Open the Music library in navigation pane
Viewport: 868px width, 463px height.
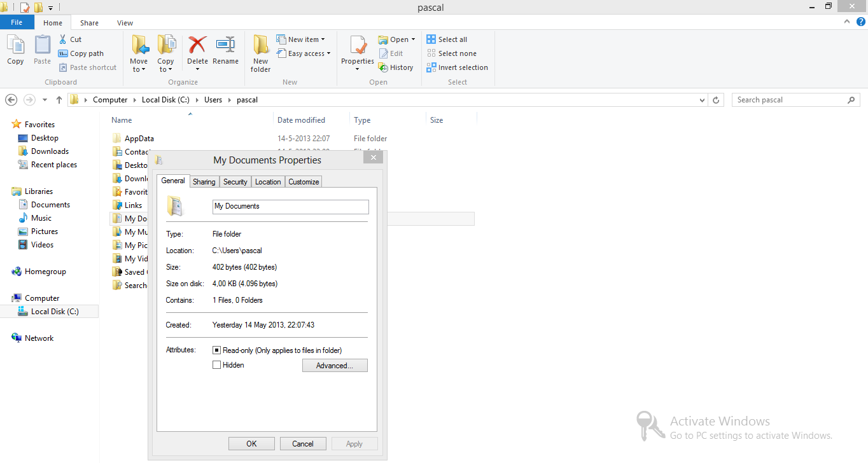point(41,218)
